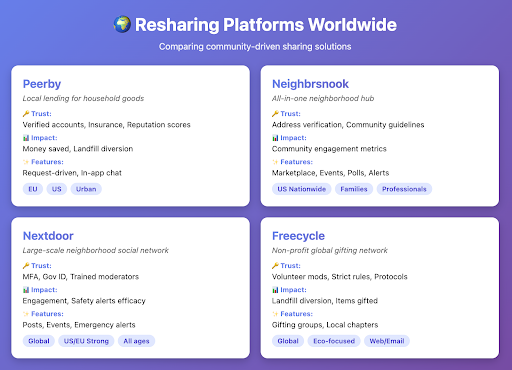Open the Nextdoor card heading
This screenshot has height=370, width=512.
48,236
